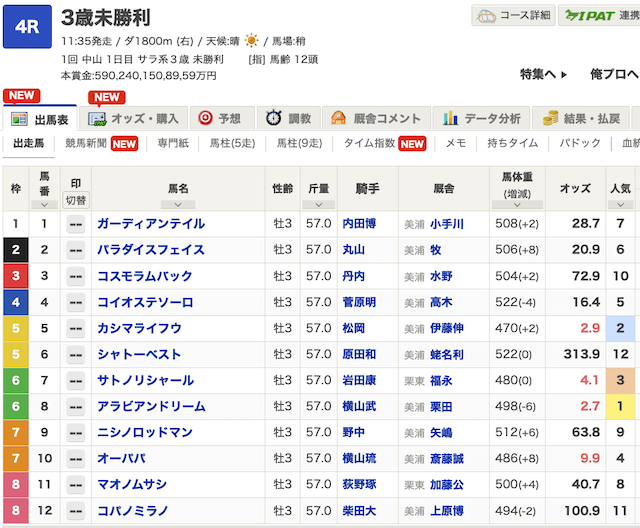Click the 予想 target icon tab
The height and width of the screenshot is (528, 640).
tap(219, 119)
